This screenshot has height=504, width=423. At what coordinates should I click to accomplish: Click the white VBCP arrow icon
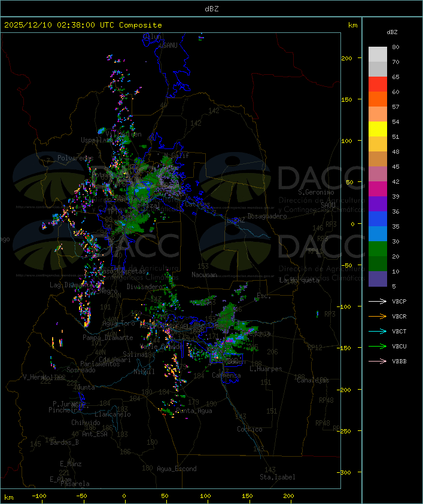click(378, 301)
